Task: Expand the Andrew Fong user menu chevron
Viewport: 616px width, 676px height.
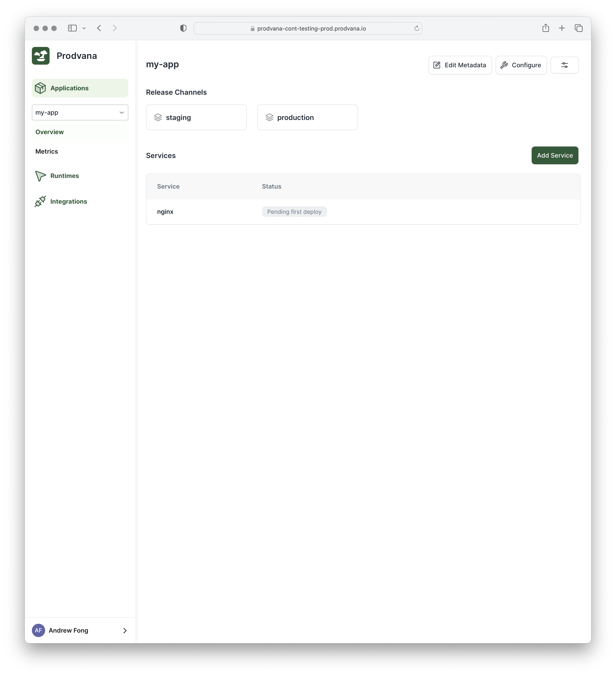Action: 125,630
